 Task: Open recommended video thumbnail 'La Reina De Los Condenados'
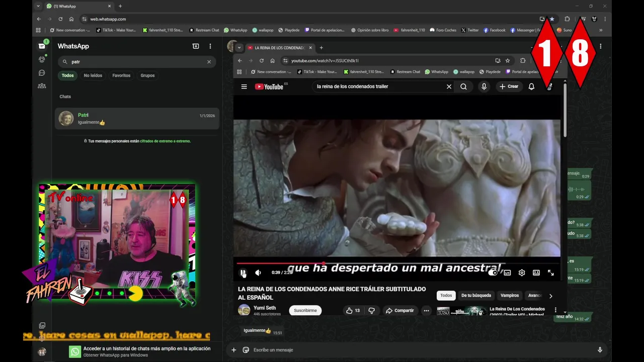[461, 311]
